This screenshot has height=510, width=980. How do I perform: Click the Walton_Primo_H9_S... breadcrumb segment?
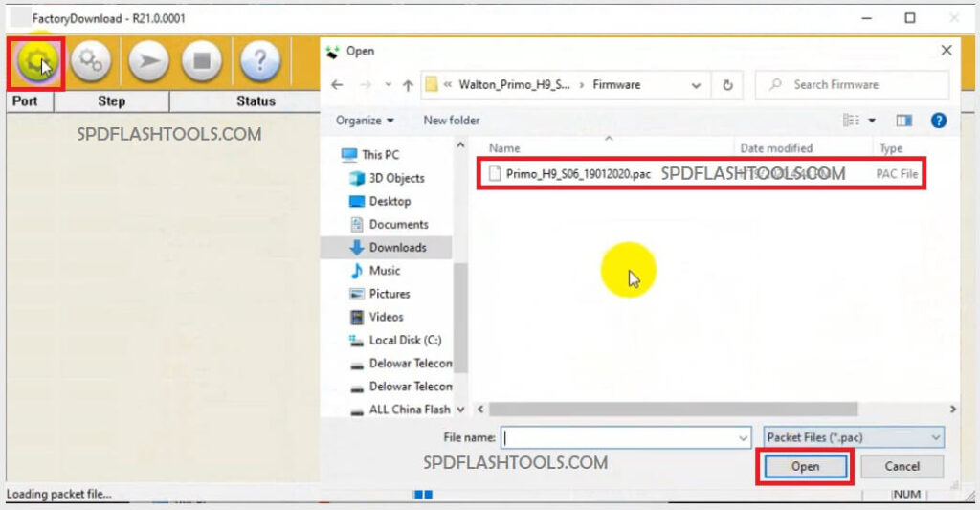tap(514, 85)
